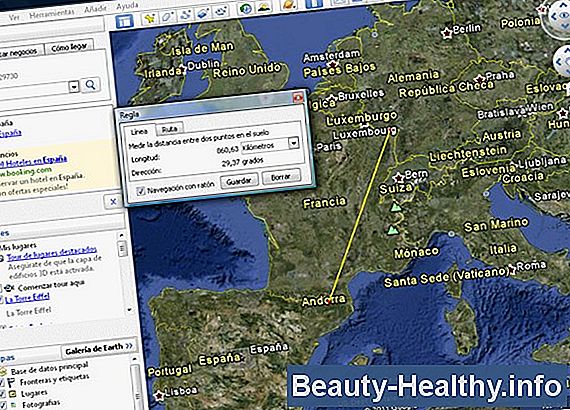Image resolution: width=570 pixels, height=410 pixels.
Task: Toggle Navegación con ratón checkbox
Action: (141, 190)
